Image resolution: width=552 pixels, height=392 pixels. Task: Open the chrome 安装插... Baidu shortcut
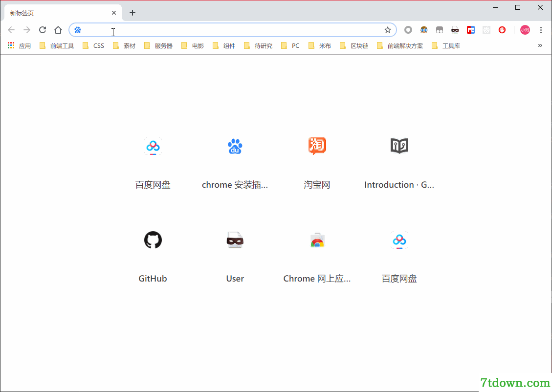pos(235,164)
